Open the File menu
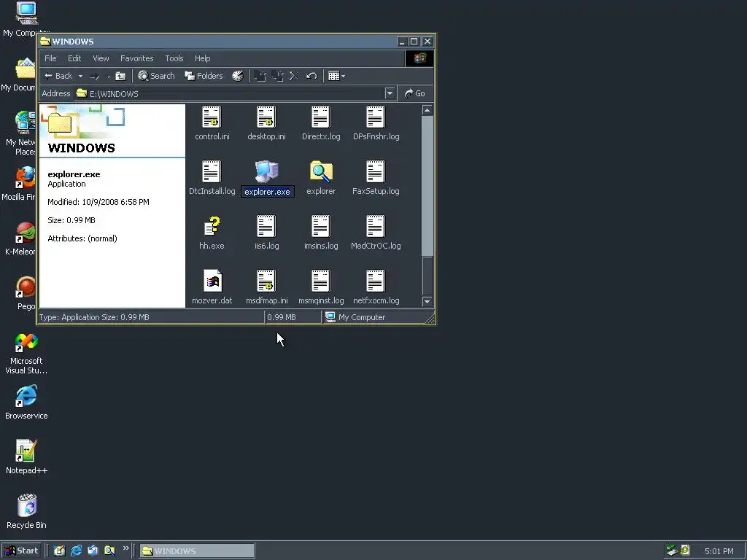Image resolution: width=747 pixels, height=560 pixels. click(x=50, y=58)
